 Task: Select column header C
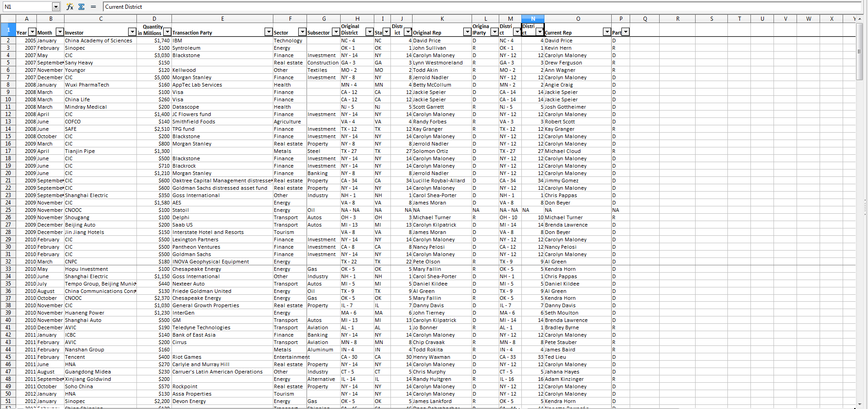coord(100,19)
